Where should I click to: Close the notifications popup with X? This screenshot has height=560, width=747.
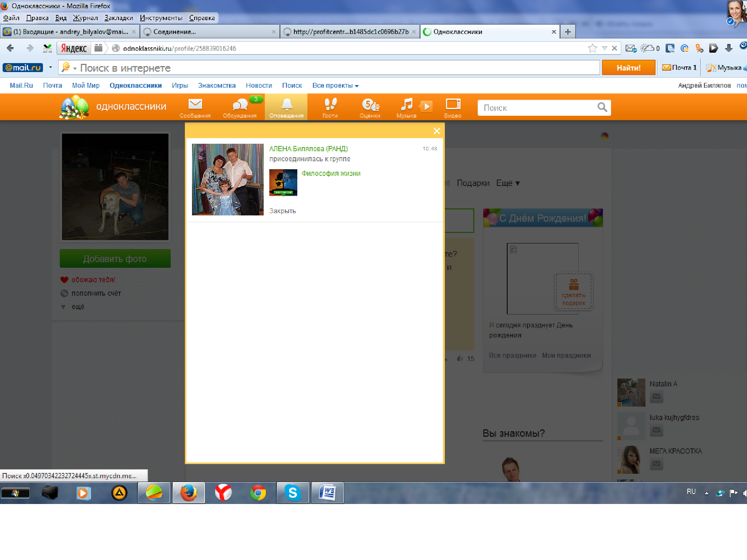[437, 131]
